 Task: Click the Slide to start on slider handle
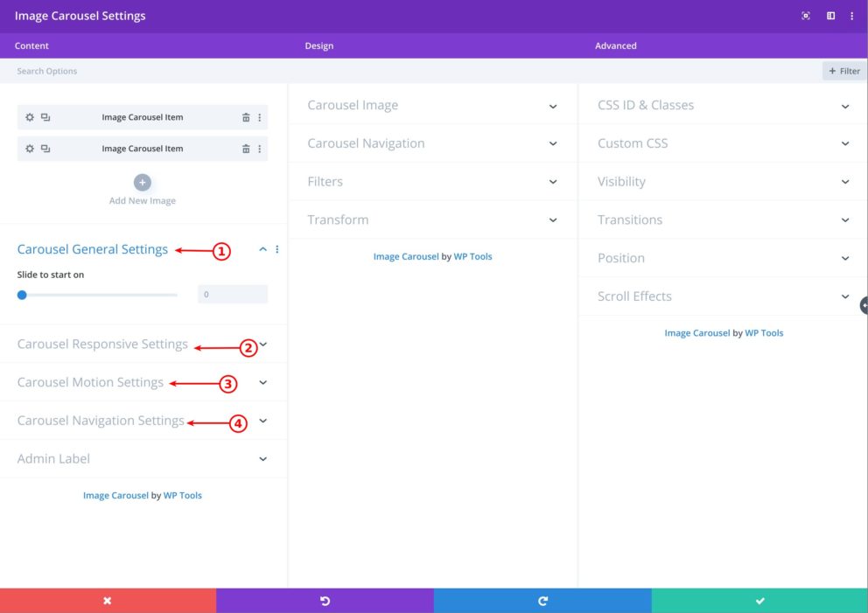click(x=21, y=295)
